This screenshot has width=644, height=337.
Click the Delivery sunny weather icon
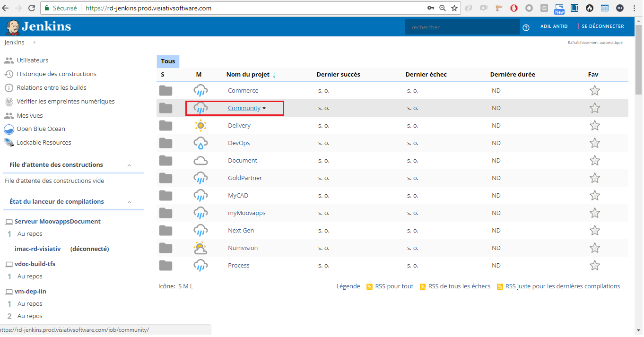pos(201,126)
